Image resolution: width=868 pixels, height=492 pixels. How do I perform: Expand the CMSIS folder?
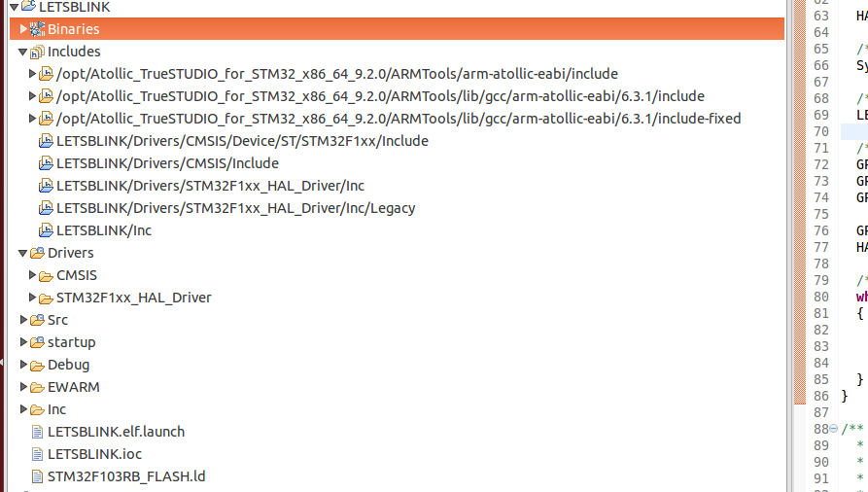(x=32, y=275)
